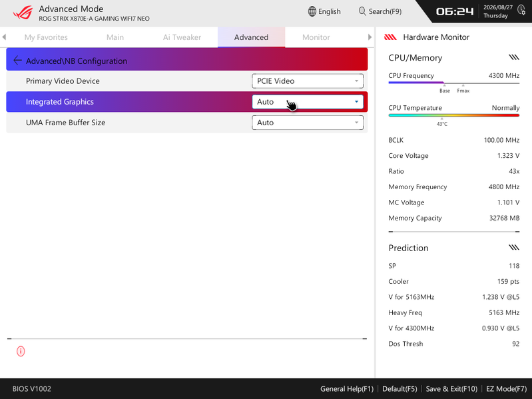The image size is (532, 399).
Task: Click the ROG STRIX X870E-A motherboard name
Action: 94,19
